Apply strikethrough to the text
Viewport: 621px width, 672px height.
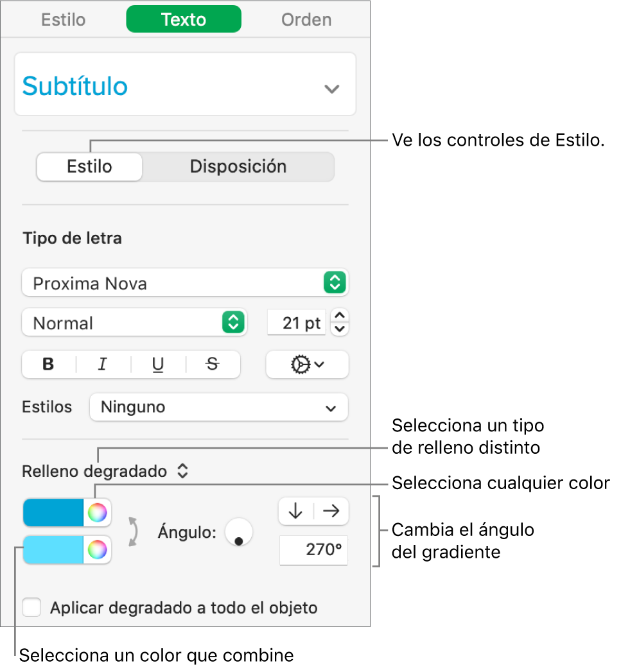pyautogui.click(x=213, y=365)
